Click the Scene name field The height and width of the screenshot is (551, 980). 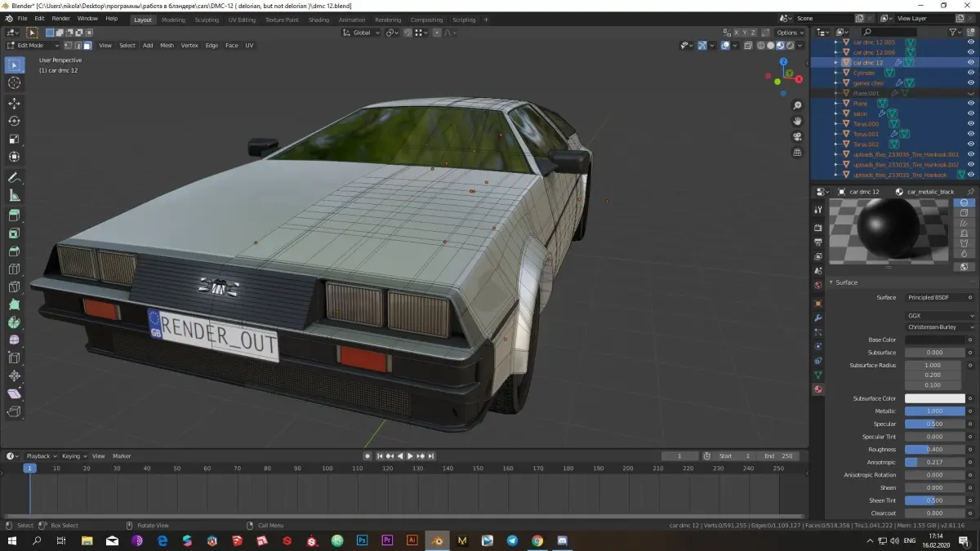823,18
